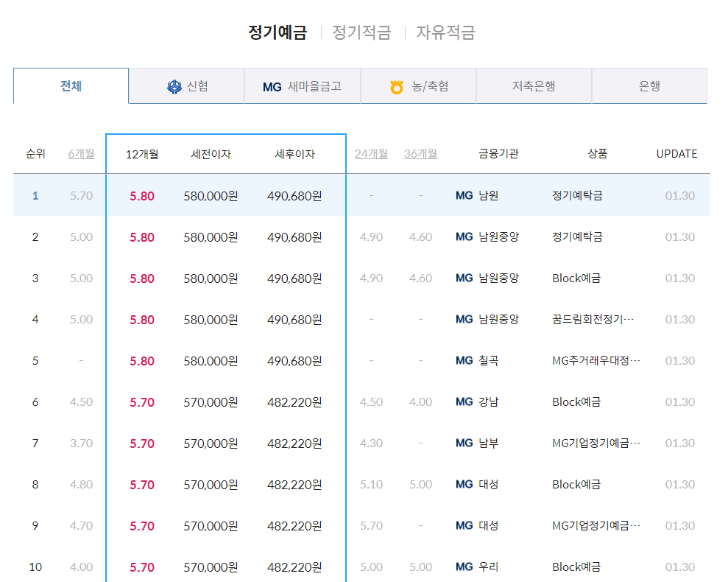Viewport: 728px width, 582px height.
Task: Open the MG 새마을금고 tab
Action: tap(303, 86)
